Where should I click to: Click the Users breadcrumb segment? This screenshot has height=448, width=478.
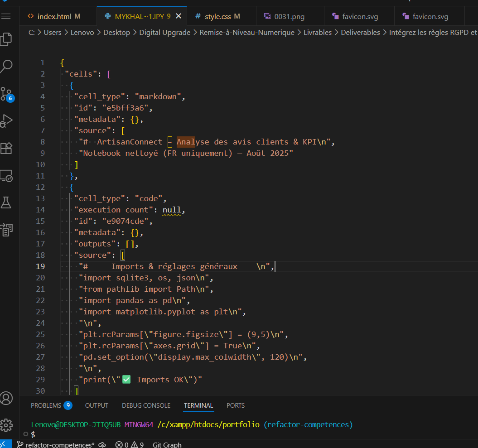point(53,32)
